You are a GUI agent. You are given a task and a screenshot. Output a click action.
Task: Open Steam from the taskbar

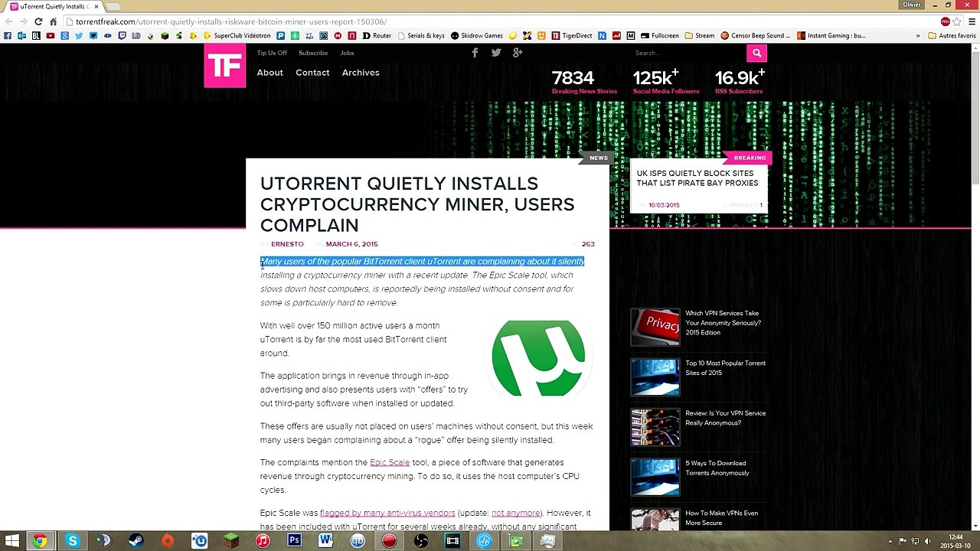136,541
